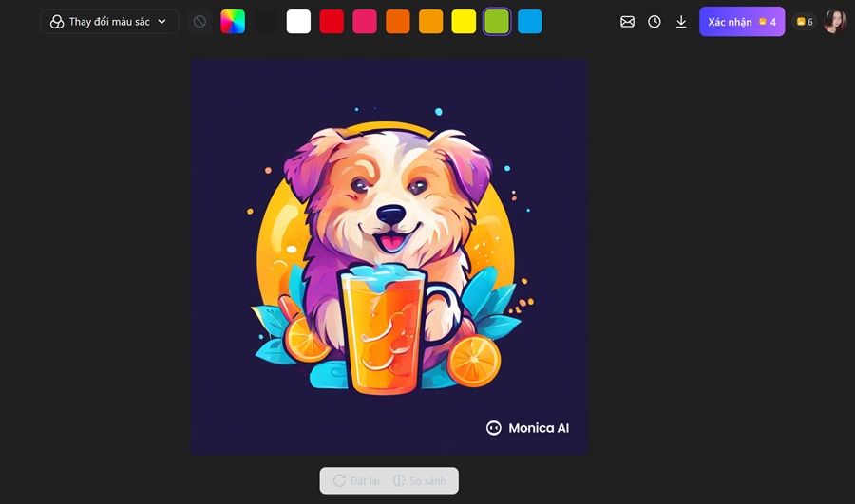Select the black color swatch
The height and width of the screenshot is (504, 855).
[x=266, y=22]
